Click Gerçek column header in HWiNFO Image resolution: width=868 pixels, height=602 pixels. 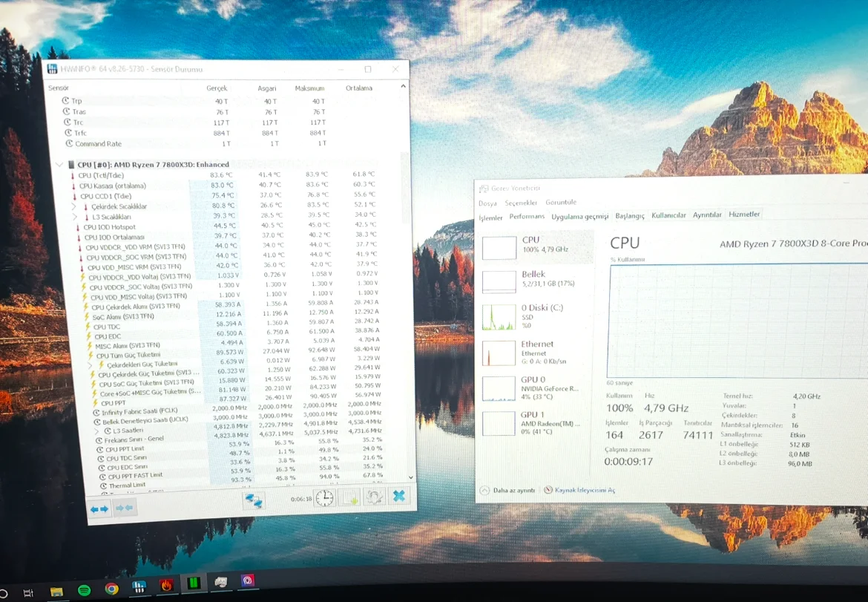(217, 88)
